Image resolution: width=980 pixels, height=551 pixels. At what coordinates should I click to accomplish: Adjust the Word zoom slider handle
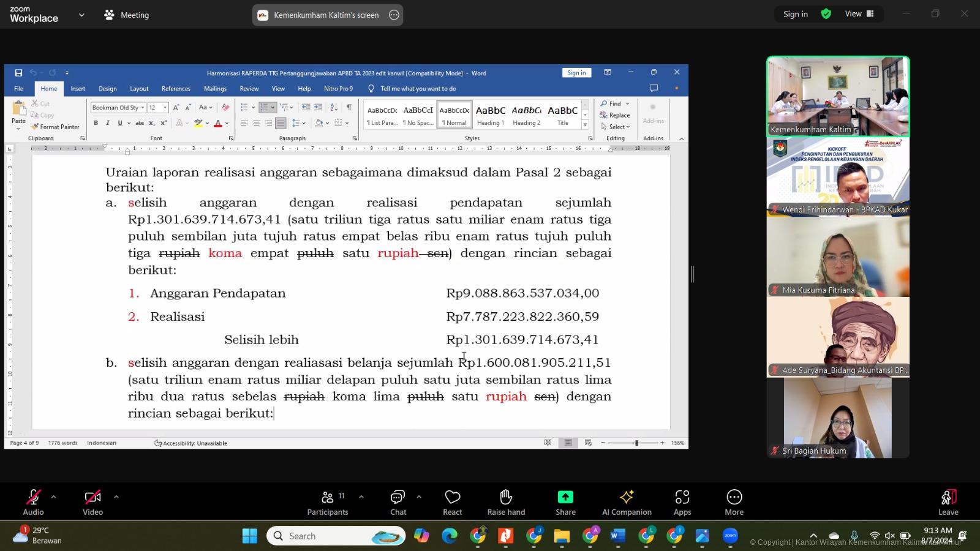coord(636,443)
